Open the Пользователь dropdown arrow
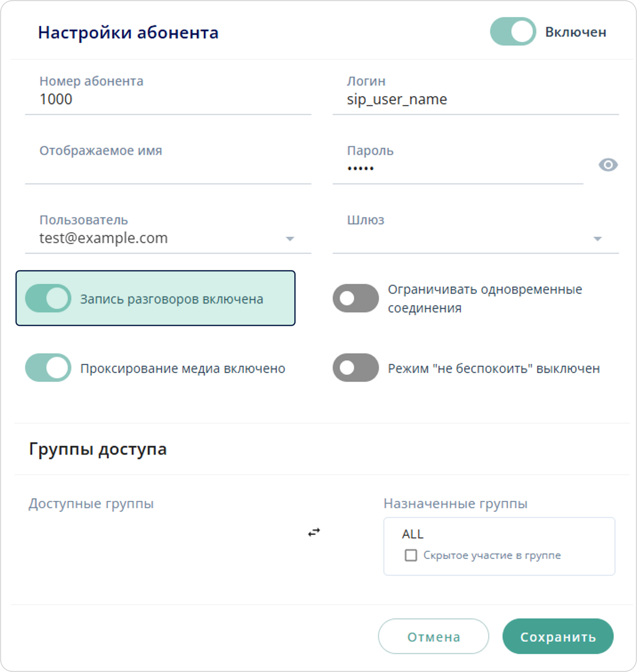637x672 pixels. [290, 239]
